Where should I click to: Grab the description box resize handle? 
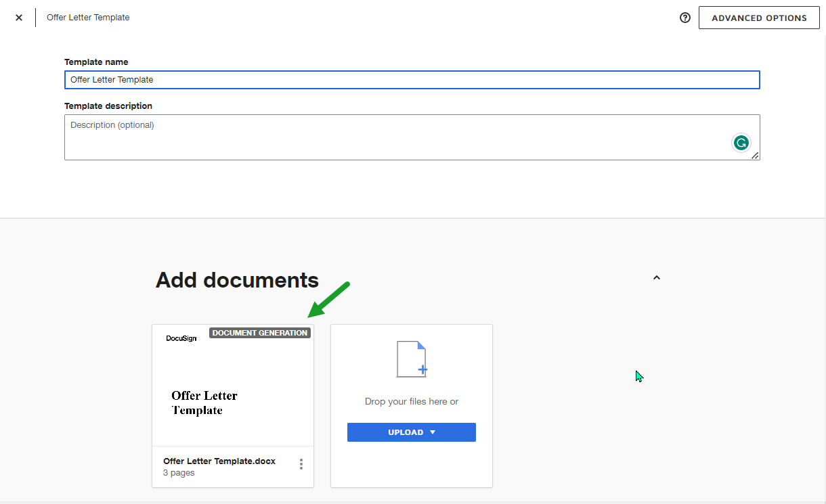coord(755,156)
